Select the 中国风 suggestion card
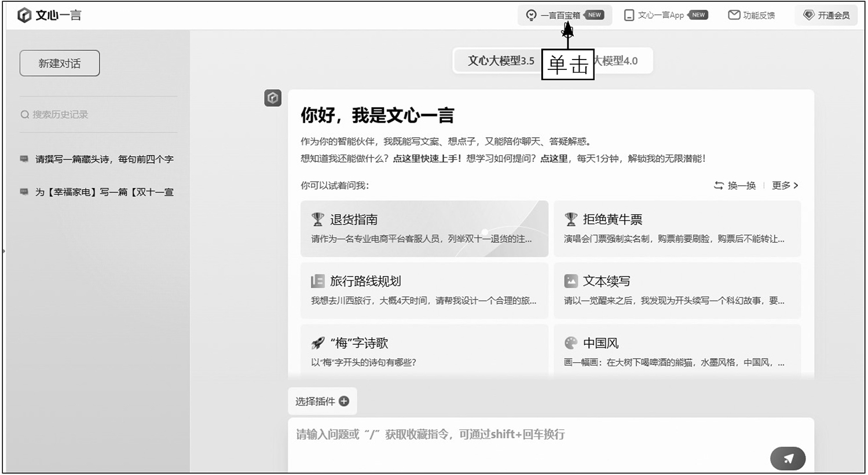 tap(677, 351)
